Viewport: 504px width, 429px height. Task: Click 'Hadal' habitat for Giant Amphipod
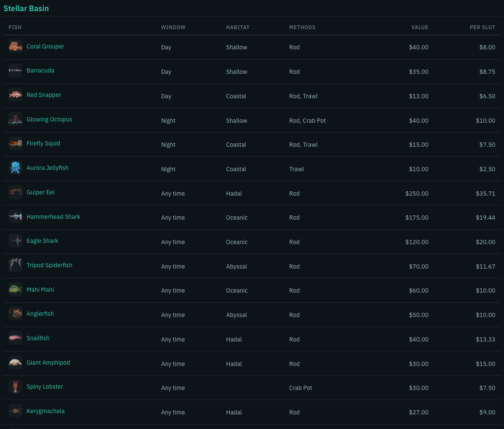coord(234,364)
